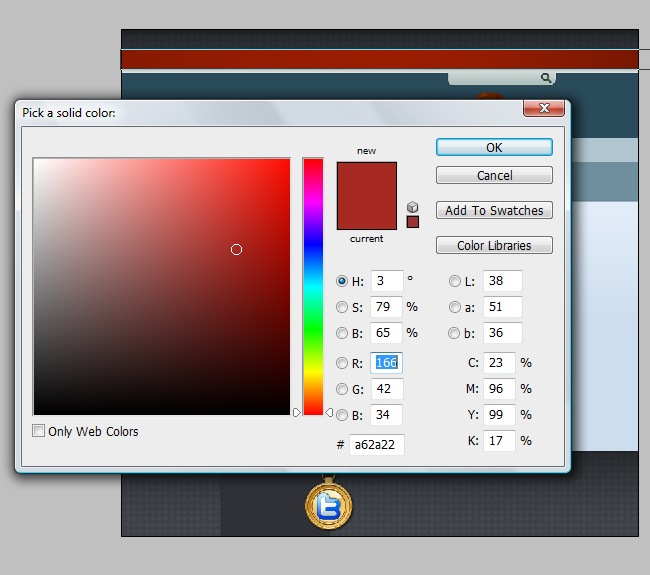Click Add To Swatches button
This screenshot has height=575, width=650.
[x=494, y=210]
